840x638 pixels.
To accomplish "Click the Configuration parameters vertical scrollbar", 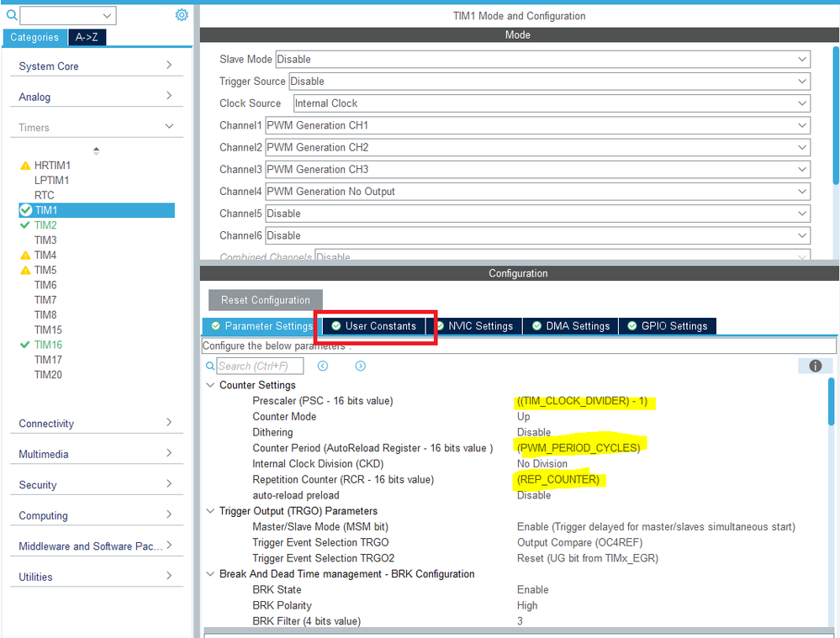I will [832, 401].
